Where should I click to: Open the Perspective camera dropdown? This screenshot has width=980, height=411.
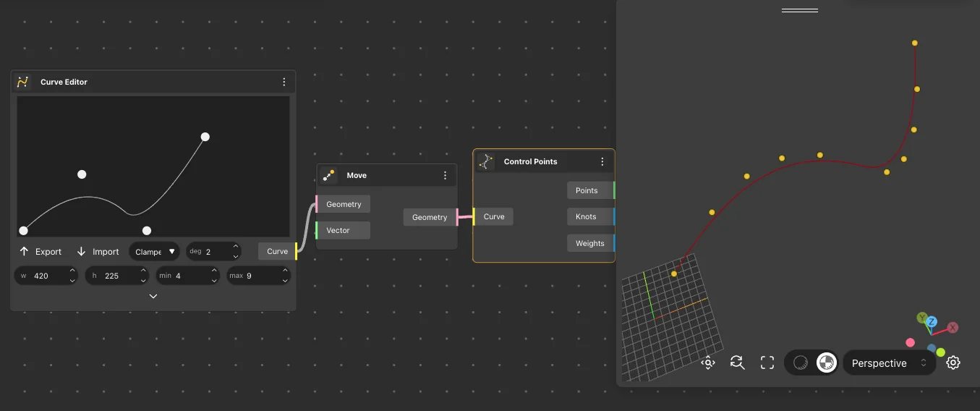pyautogui.click(x=889, y=363)
